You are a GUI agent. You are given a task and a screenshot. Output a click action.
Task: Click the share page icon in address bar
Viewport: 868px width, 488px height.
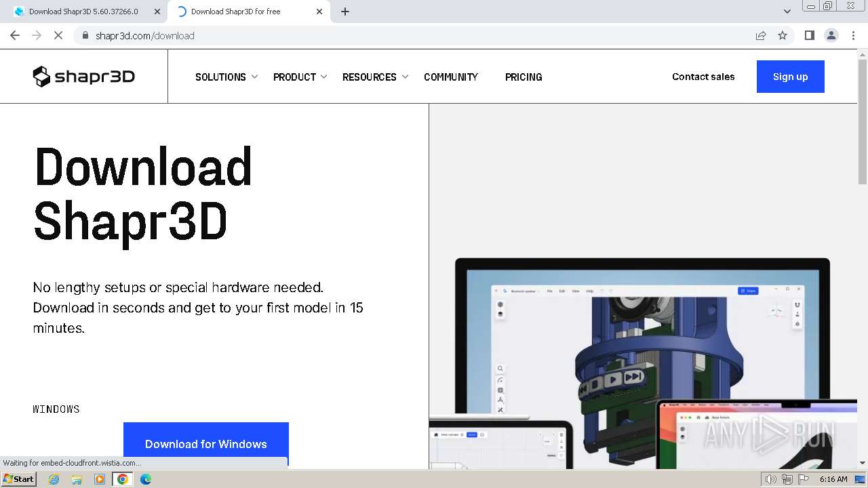tap(761, 35)
